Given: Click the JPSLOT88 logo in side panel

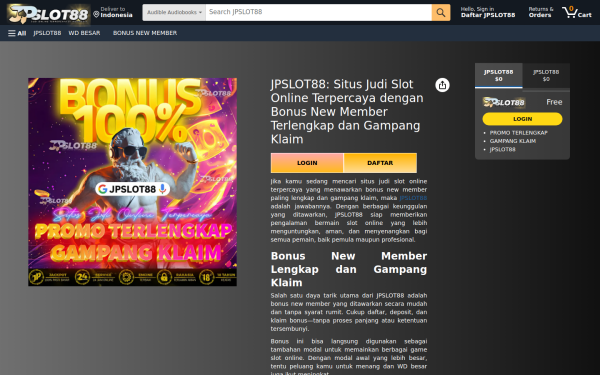Looking at the screenshot, I should pyautogui.click(x=504, y=102).
